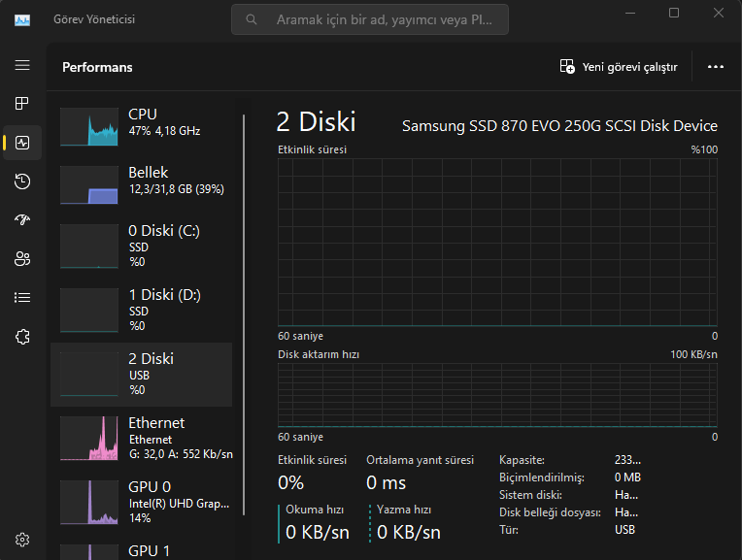Click the 0 ms response time value

[387, 483]
